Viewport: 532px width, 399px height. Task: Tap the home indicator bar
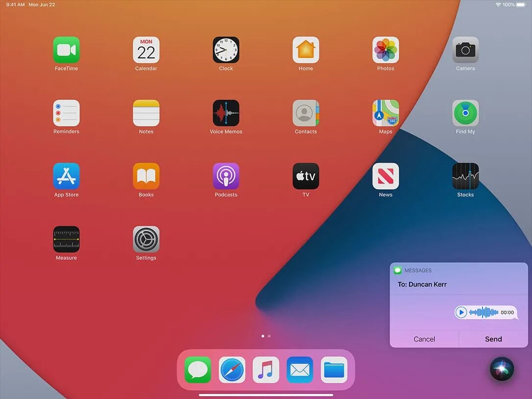coord(266,395)
